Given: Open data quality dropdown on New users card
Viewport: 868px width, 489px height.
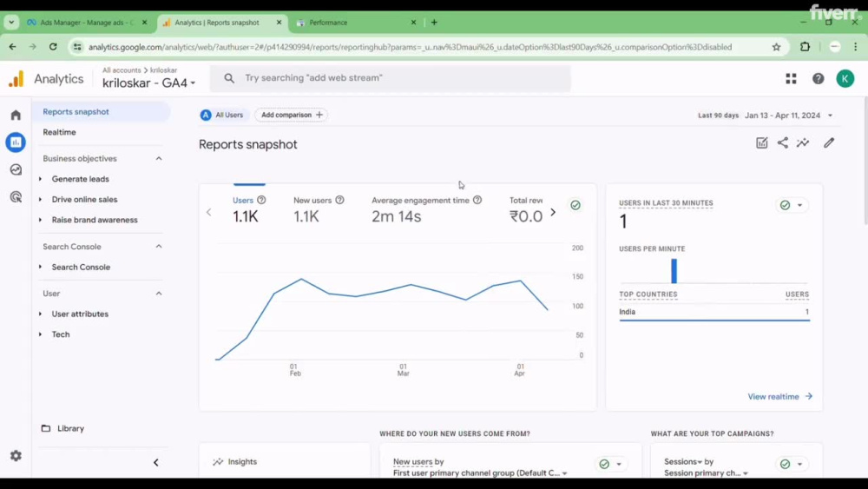Looking at the screenshot, I should coord(619,464).
